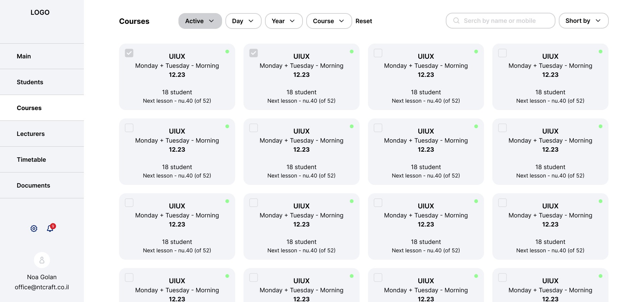Uncheck the second course card in the top row

pos(254,53)
